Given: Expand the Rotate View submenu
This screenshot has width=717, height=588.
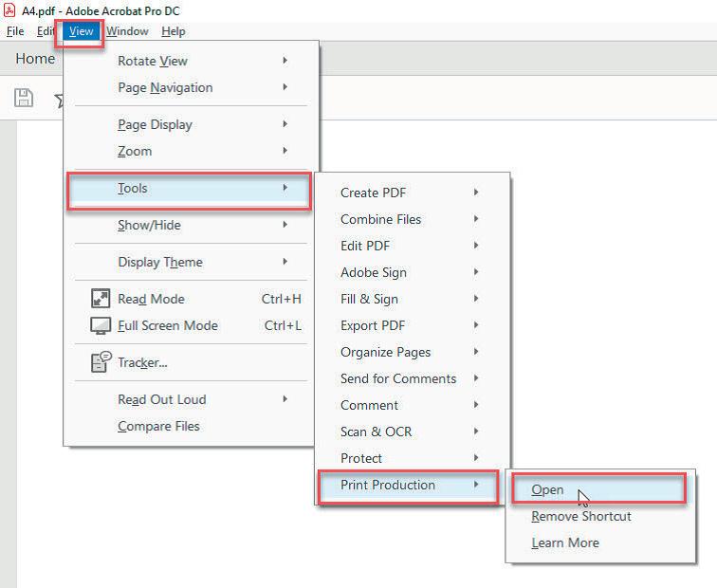Looking at the screenshot, I should pyautogui.click(x=190, y=61).
